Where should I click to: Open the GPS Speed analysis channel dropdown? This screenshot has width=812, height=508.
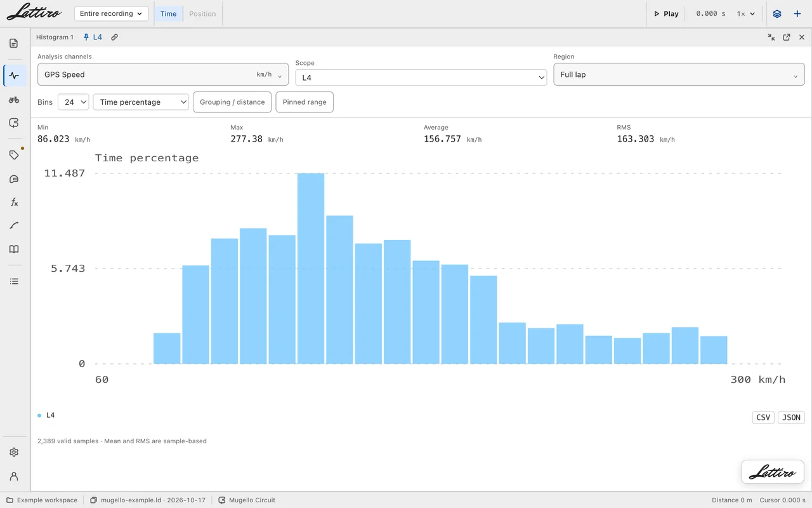pos(163,74)
